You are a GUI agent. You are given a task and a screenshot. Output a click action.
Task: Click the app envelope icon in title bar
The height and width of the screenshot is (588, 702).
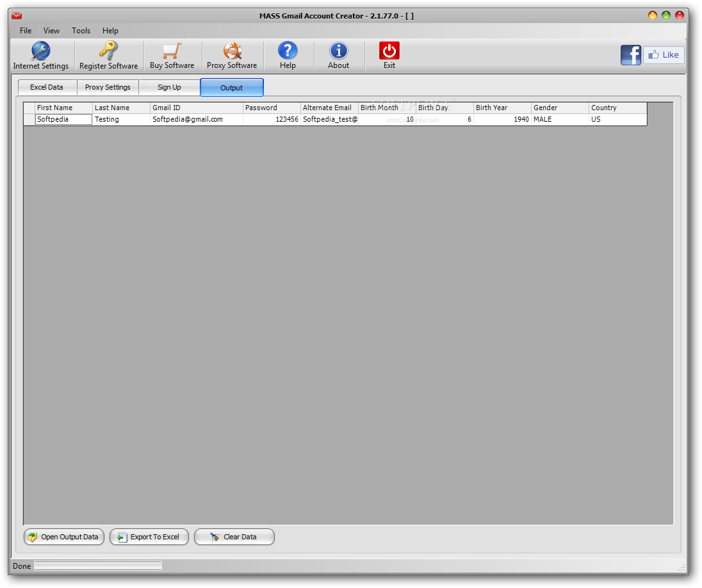click(17, 15)
